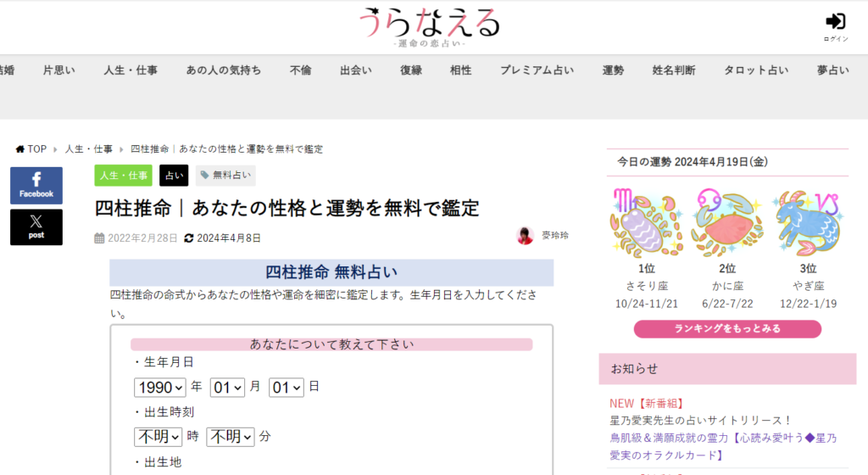Open the birth hour dropdown showing 不明
This screenshot has width=868, height=475.
[x=159, y=437]
